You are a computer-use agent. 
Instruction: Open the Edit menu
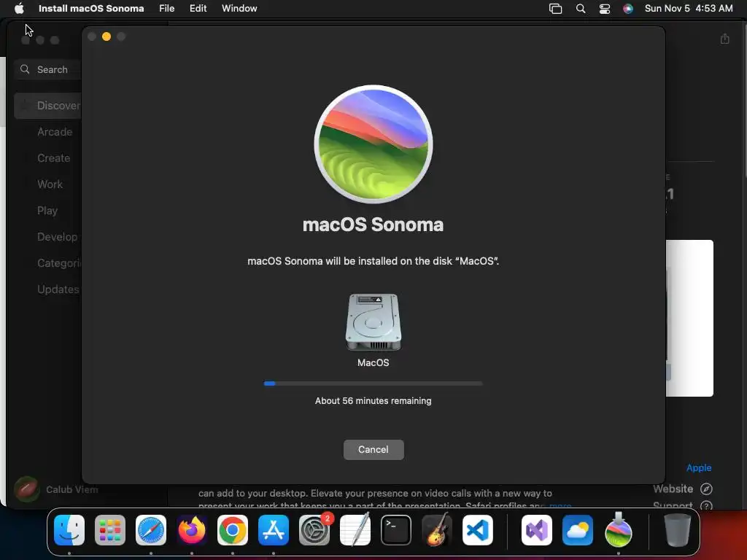[x=198, y=8]
